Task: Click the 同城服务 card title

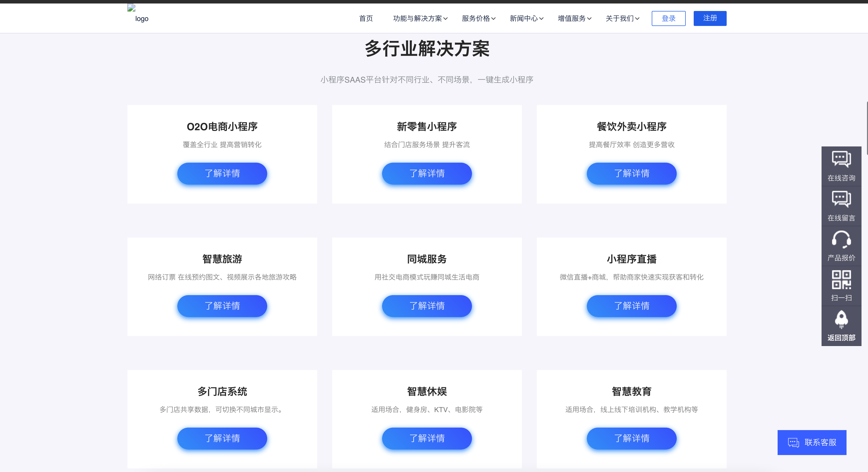Action: point(427,259)
